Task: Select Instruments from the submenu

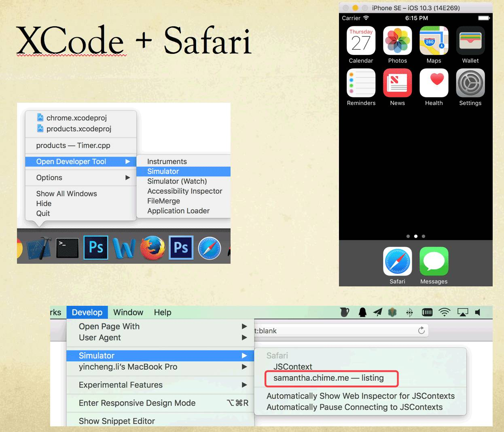Action: point(183,161)
